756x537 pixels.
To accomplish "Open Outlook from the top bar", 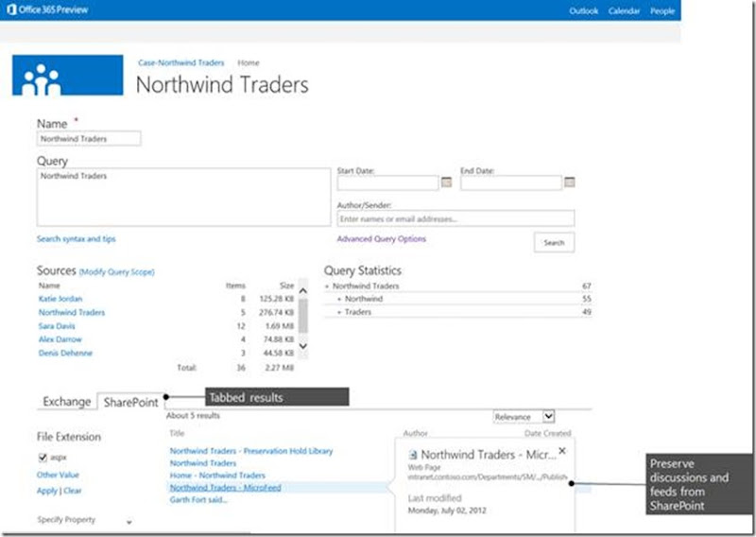I will click(x=583, y=10).
